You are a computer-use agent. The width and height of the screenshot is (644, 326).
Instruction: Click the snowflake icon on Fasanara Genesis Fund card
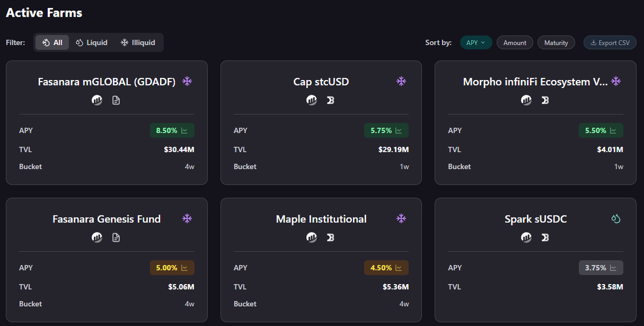pos(187,219)
